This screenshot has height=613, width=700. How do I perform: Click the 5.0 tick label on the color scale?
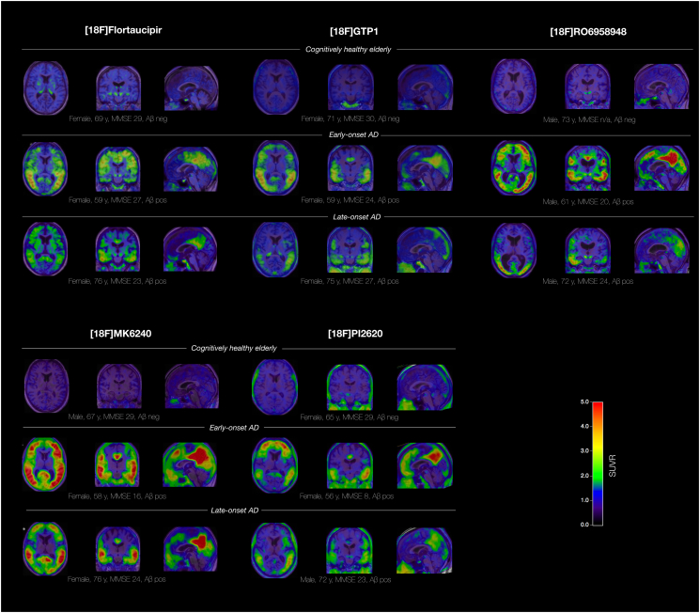coord(584,402)
